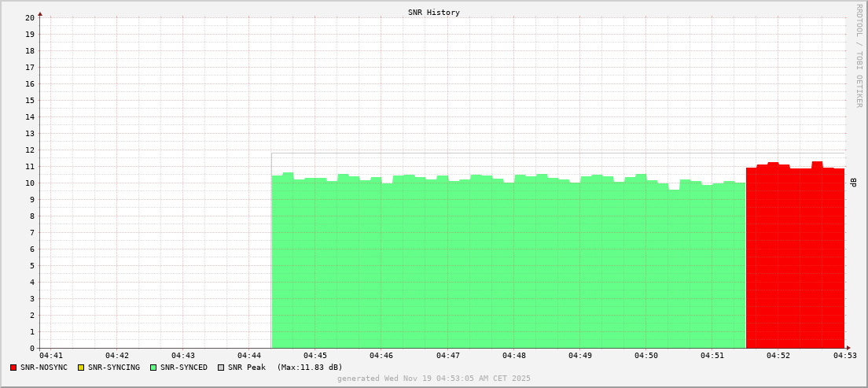
Task: Click the 04:41 time axis label
Action: (x=50, y=356)
